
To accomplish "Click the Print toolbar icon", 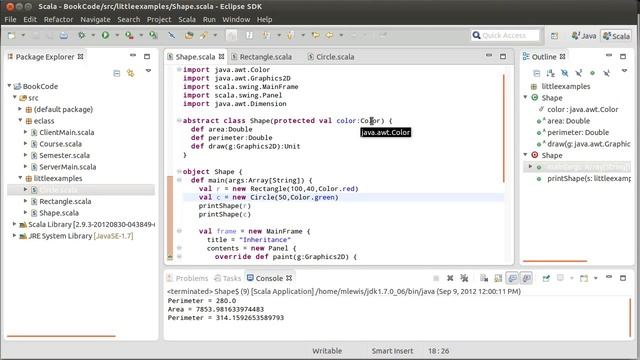I will pyautogui.click(x=64, y=36).
